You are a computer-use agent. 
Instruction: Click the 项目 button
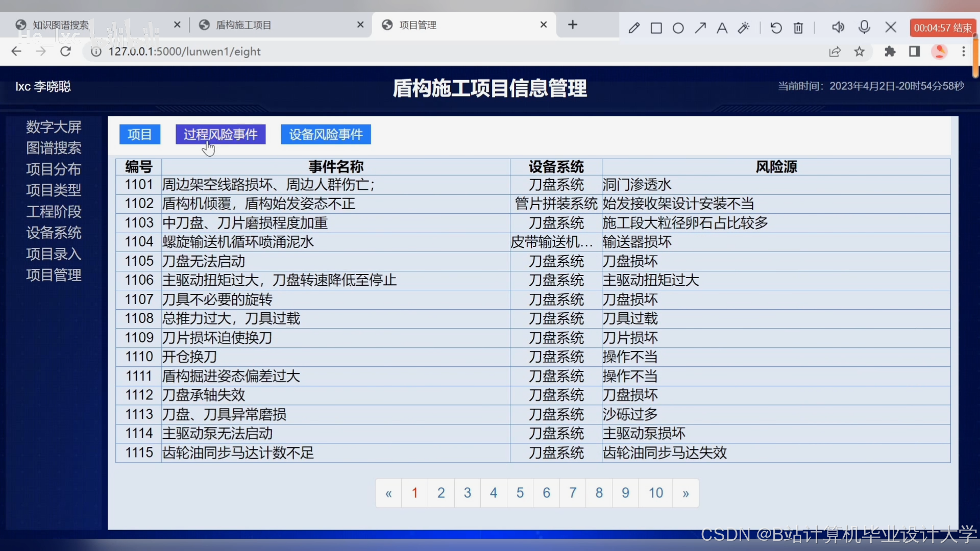pos(139,134)
